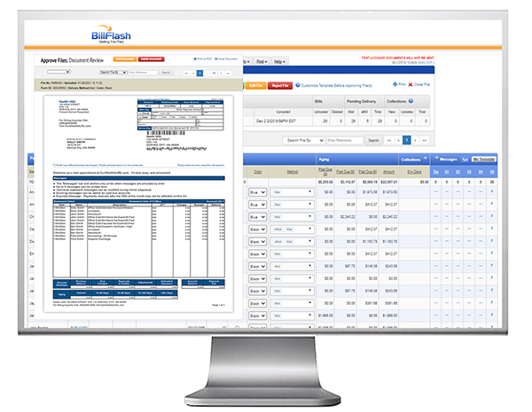This screenshot has height=412, width=532.
Task: Click the BillFlash logo
Action: pyautogui.click(x=111, y=35)
